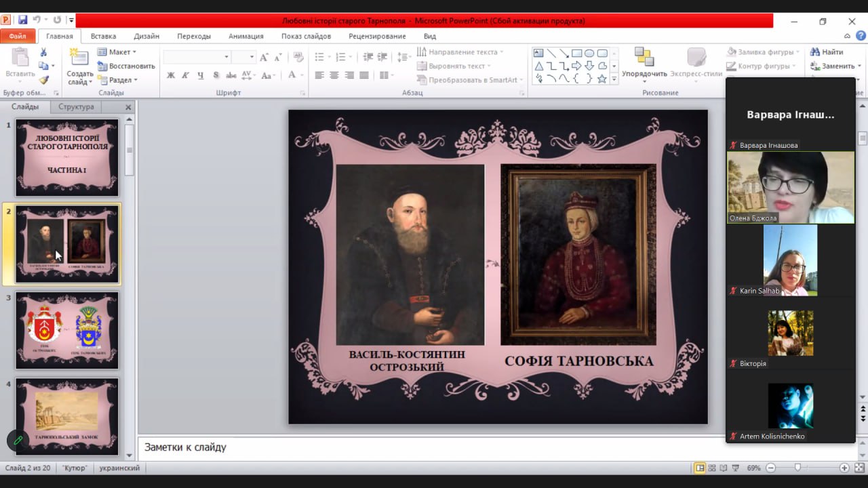Open the Файл tab
Screen dimensions: 868x488
pyautogui.click(x=18, y=37)
